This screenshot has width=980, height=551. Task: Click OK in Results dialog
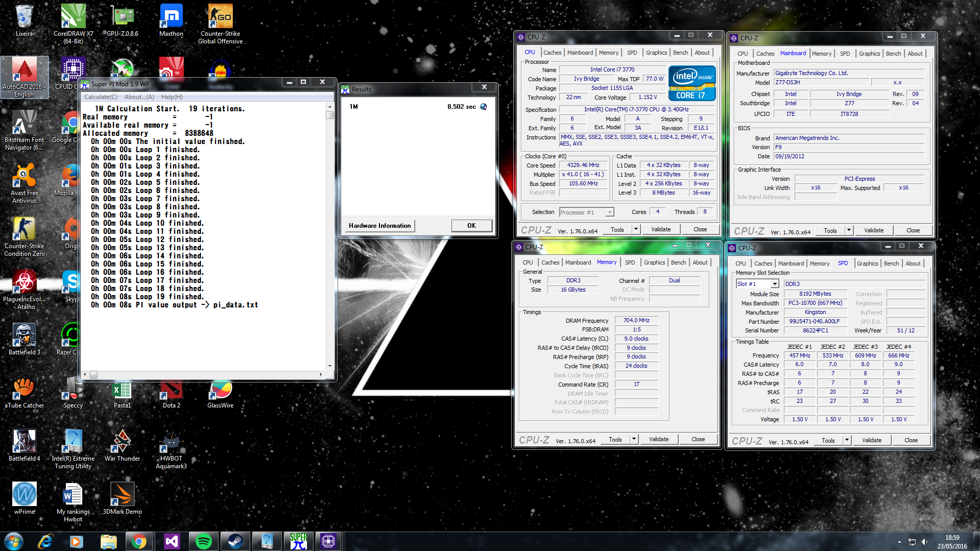pos(471,226)
